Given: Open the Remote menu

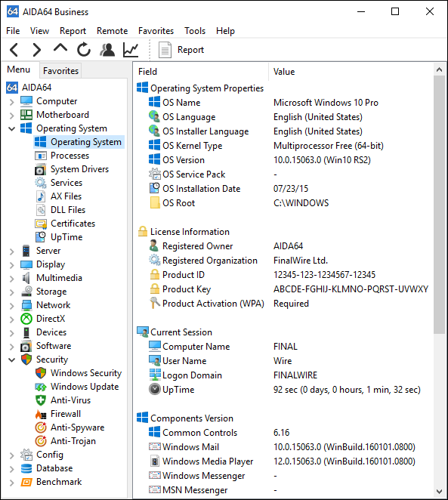Looking at the screenshot, I should [x=113, y=31].
